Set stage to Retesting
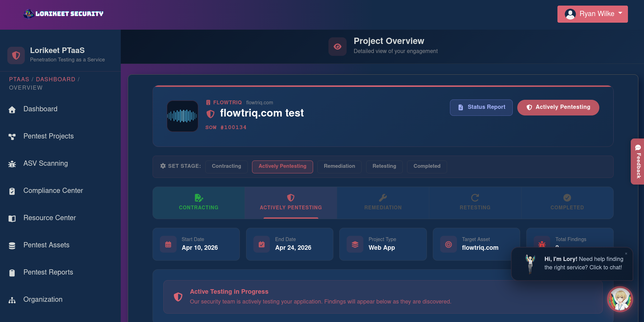Viewport: 644px width, 322px height. (384, 166)
